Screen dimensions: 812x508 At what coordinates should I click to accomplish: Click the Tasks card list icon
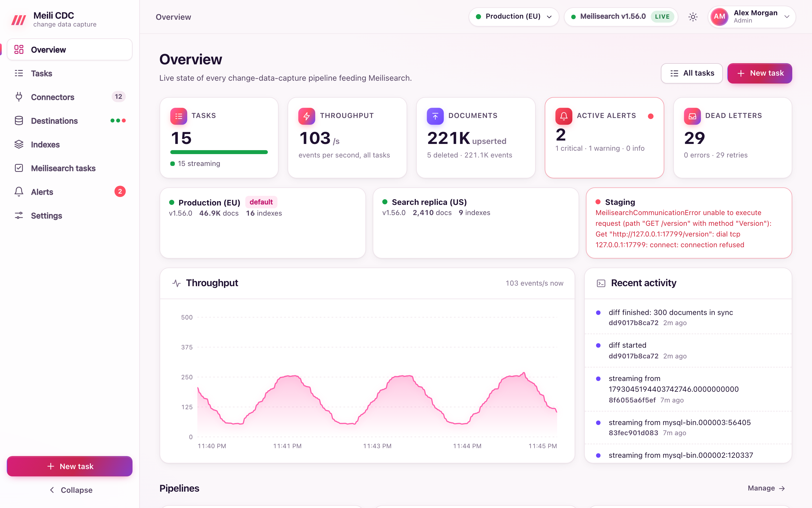click(x=178, y=116)
